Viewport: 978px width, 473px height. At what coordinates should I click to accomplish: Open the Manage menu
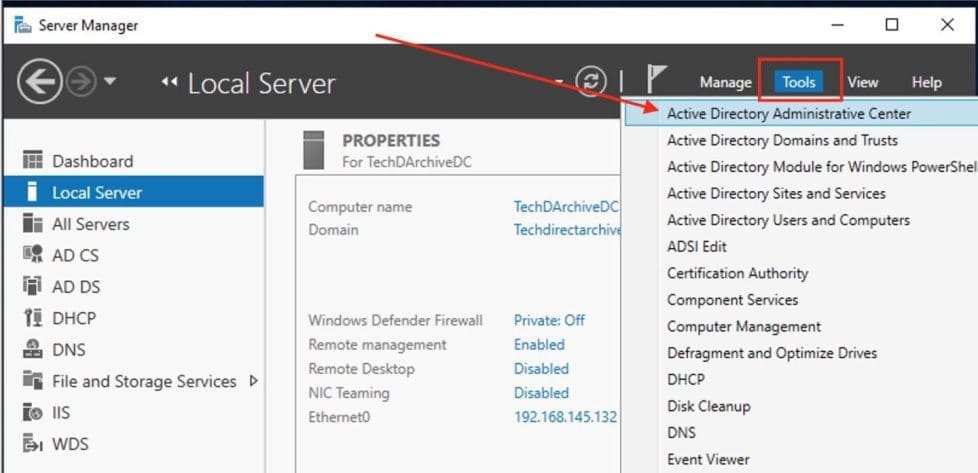[x=725, y=83]
